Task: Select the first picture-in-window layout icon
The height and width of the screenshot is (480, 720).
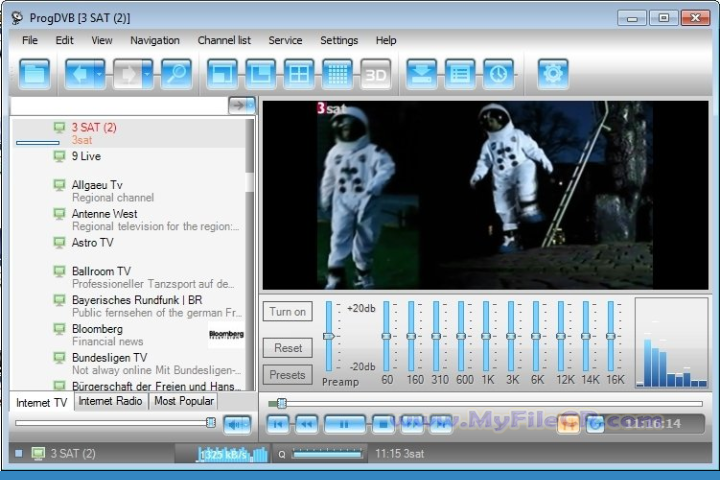Action: [x=222, y=73]
